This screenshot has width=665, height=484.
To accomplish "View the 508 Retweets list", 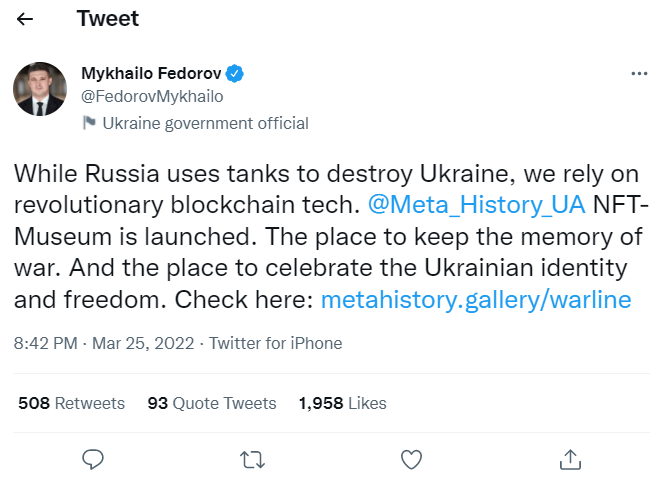I will point(72,403).
